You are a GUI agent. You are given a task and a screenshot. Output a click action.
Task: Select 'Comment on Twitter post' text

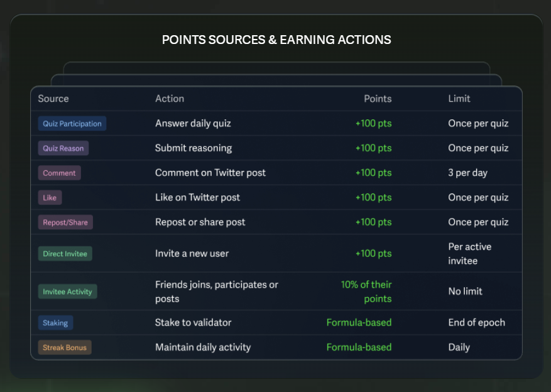pos(210,173)
